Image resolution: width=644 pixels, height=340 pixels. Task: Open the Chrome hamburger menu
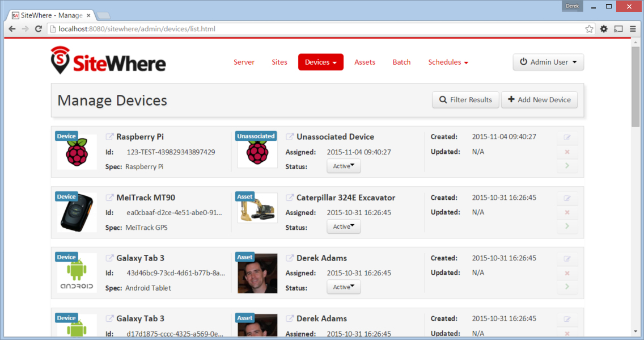tap(633, 29)
